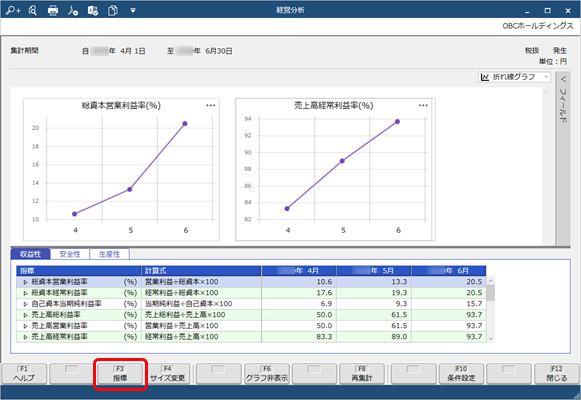
Task: Click the printer icon
Action: [53, 10]
